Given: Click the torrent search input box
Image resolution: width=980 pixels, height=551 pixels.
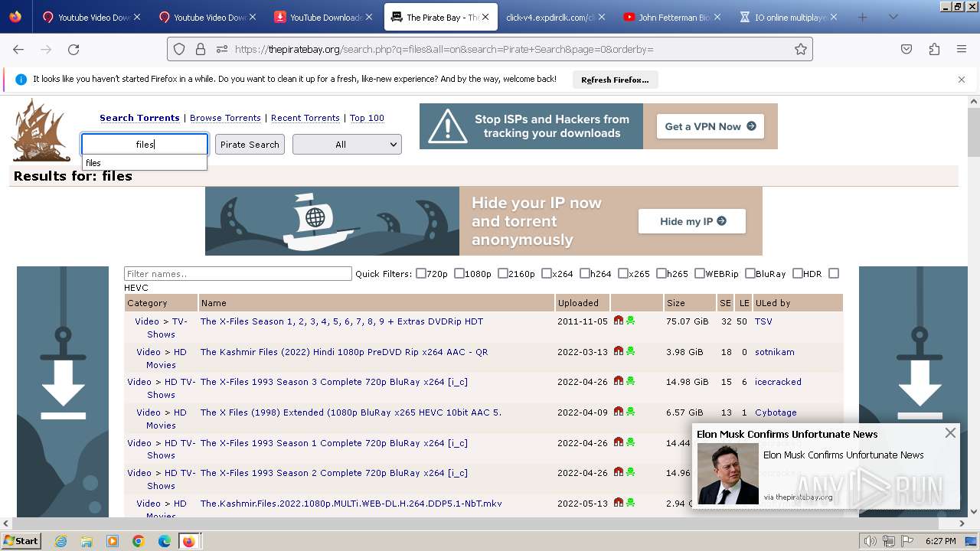Looking at the screenshot, I should 145,144.
